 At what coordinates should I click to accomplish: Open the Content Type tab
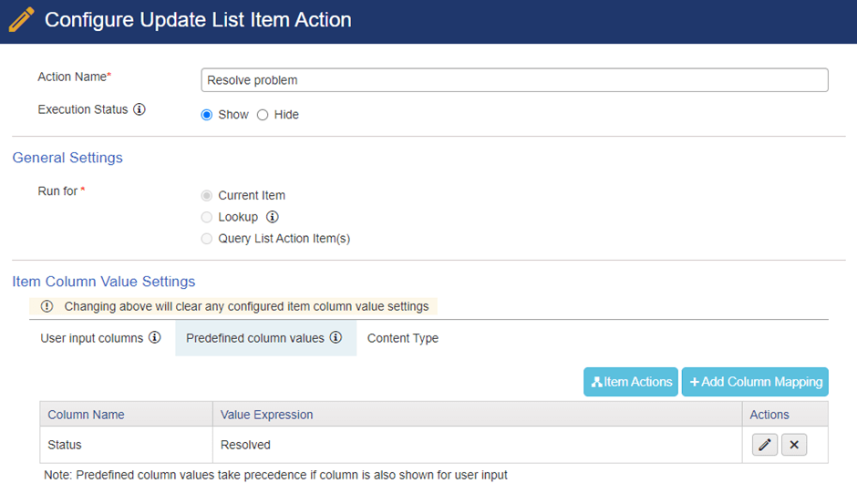[403, 338]
